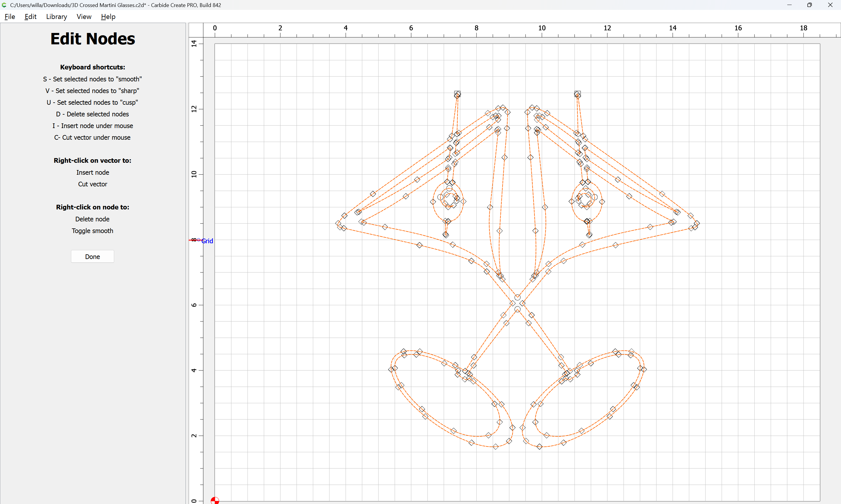Open the Help menu
The width and height of the screenshot is (841, 504).
tap(108, 17)
